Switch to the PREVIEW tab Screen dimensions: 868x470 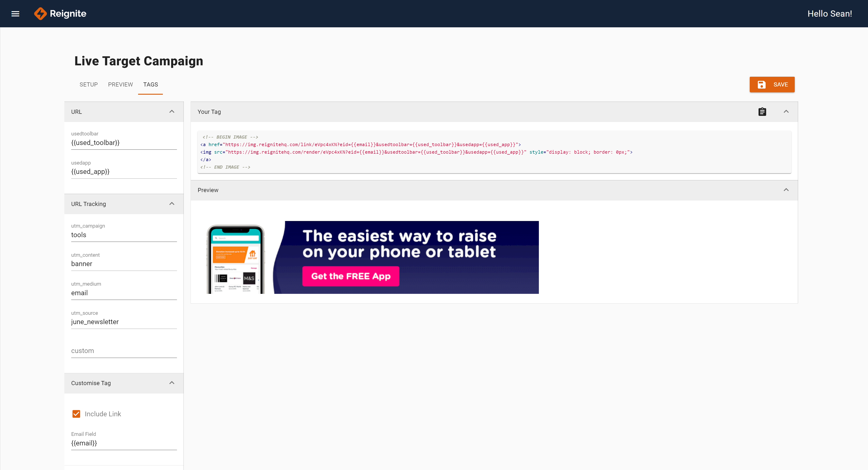tap(120, 84)
